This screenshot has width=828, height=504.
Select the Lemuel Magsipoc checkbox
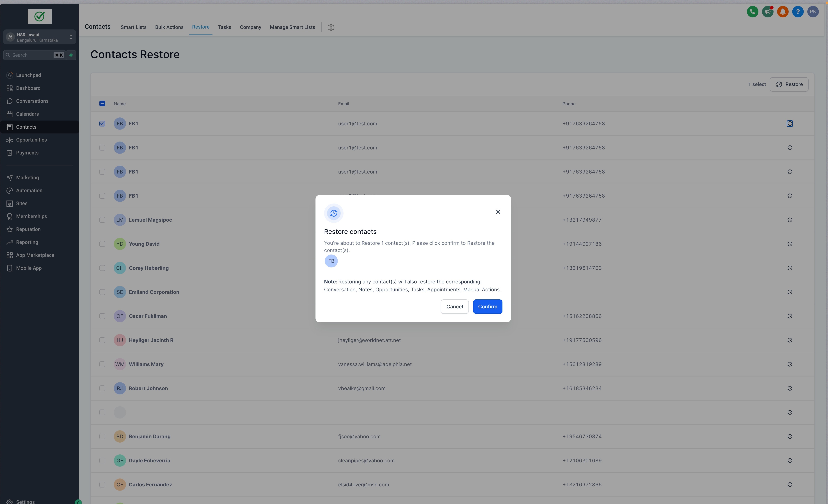click(102, 220)
